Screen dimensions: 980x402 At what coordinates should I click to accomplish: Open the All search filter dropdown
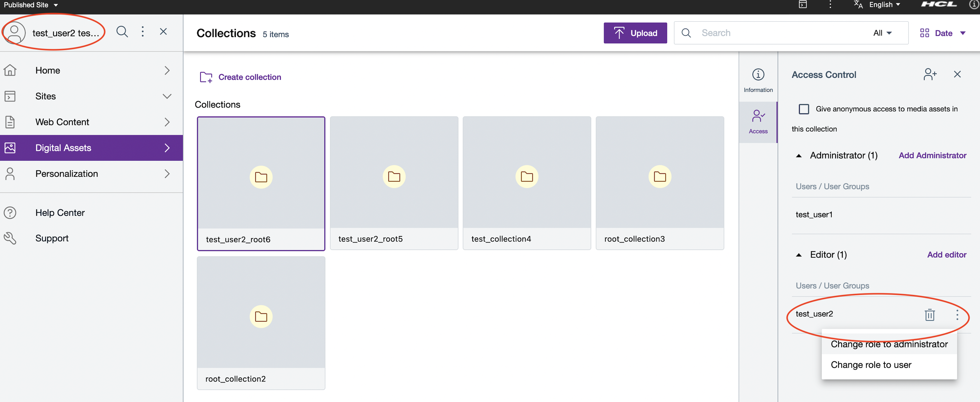coord(882,33)
